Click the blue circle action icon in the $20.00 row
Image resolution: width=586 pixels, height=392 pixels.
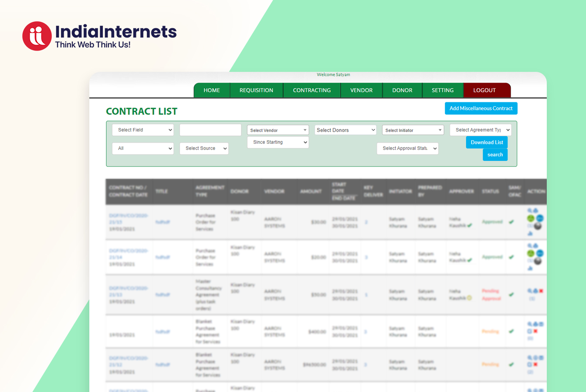coord(540,253)
